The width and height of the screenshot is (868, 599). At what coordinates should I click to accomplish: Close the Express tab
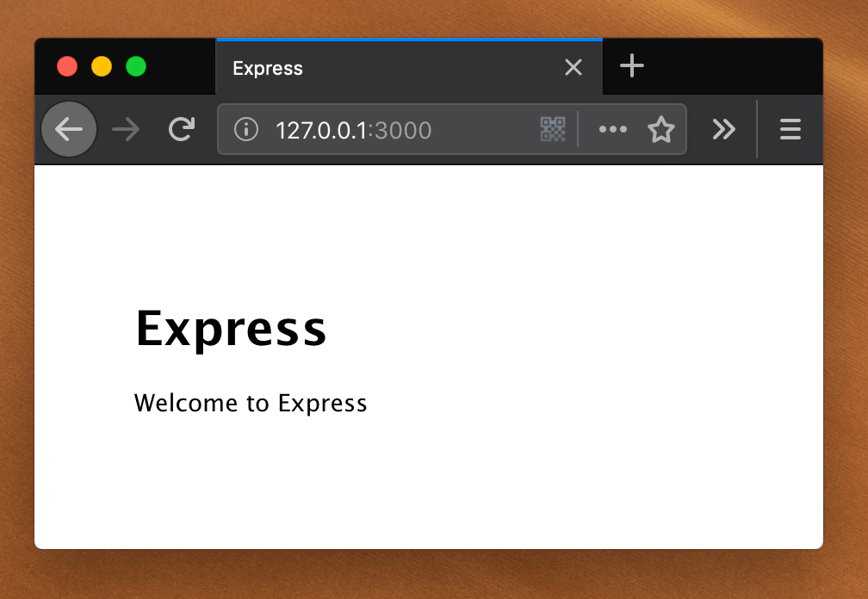[x=573, y=67]
